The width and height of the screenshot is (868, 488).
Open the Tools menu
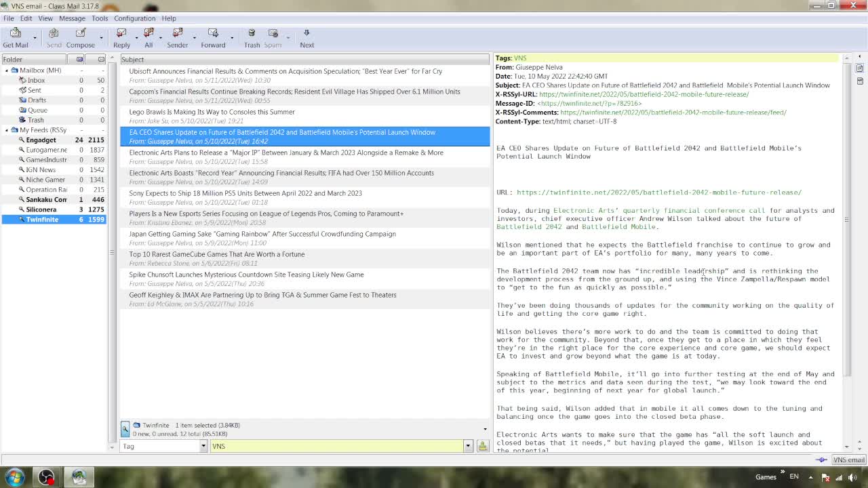pyautogui.click(x=100, y=18)
